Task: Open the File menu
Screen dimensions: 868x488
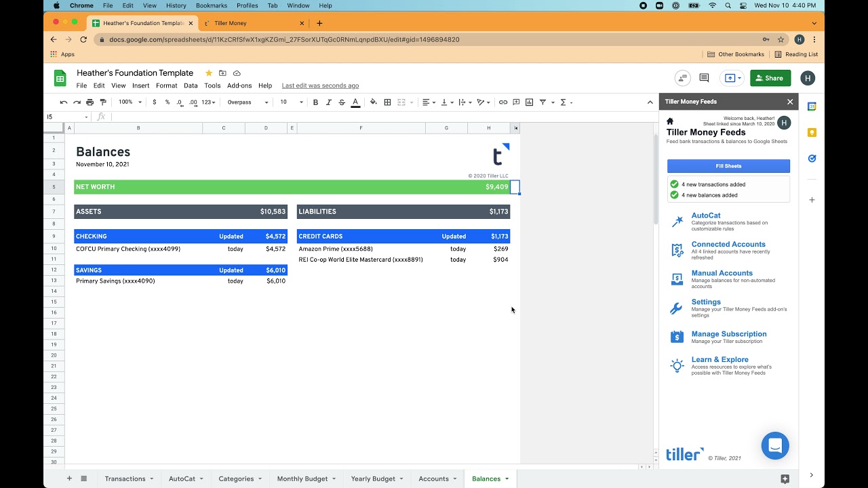Action: point(81,85)
